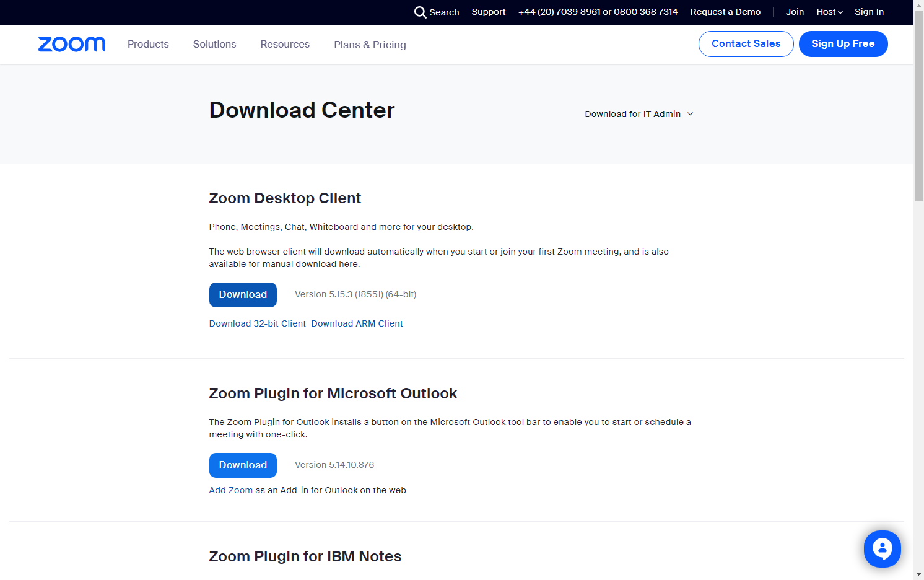This screenshot has width=924, height=580.
Task: Click Version 5.14.10.876 text
Action: (x=334, y=465)
